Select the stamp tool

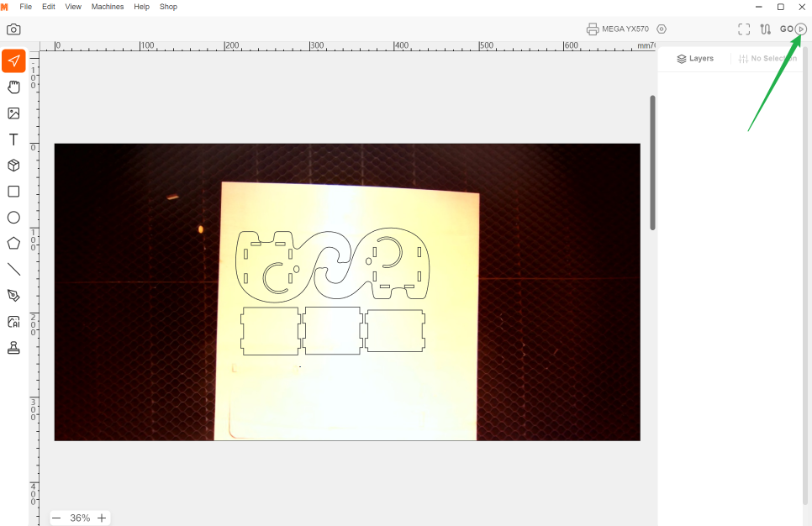click(x=13, y=348)
